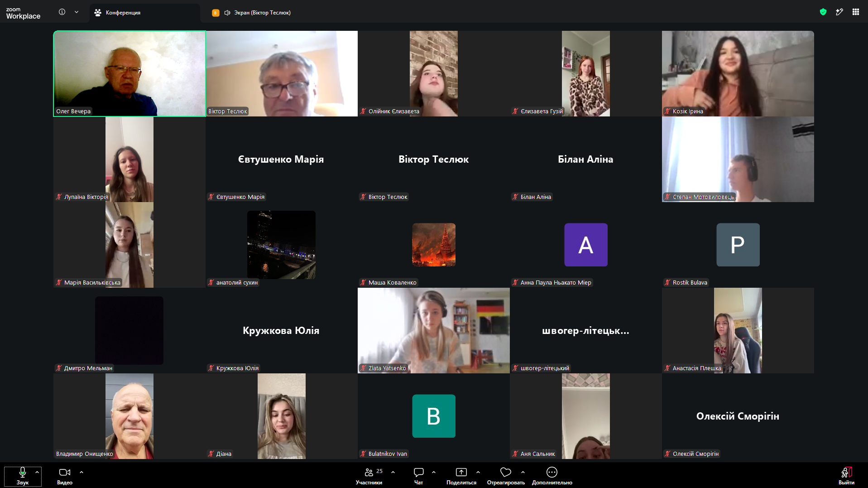Click the annotation pen icon at top right

point(839,12)
